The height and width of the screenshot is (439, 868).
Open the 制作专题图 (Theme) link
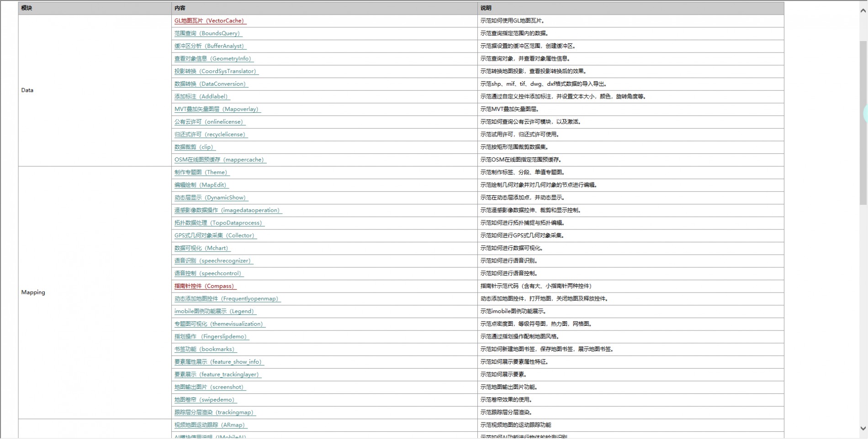click(x=201, y=172)
